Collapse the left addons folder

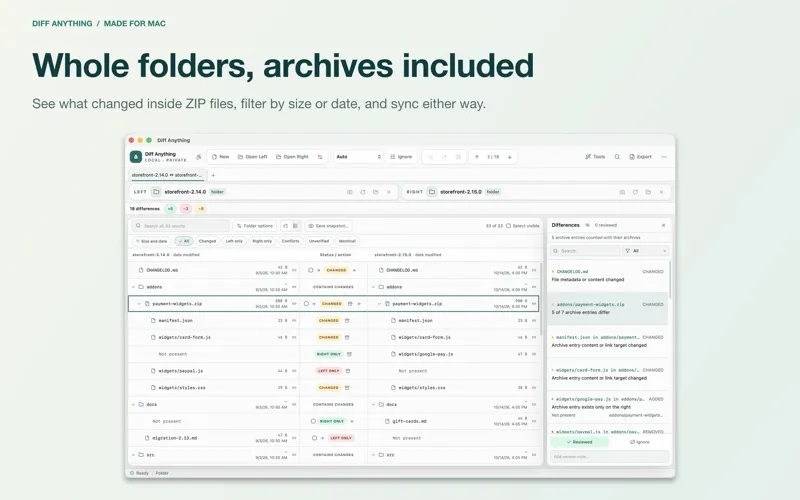click(x=134, y=287)
